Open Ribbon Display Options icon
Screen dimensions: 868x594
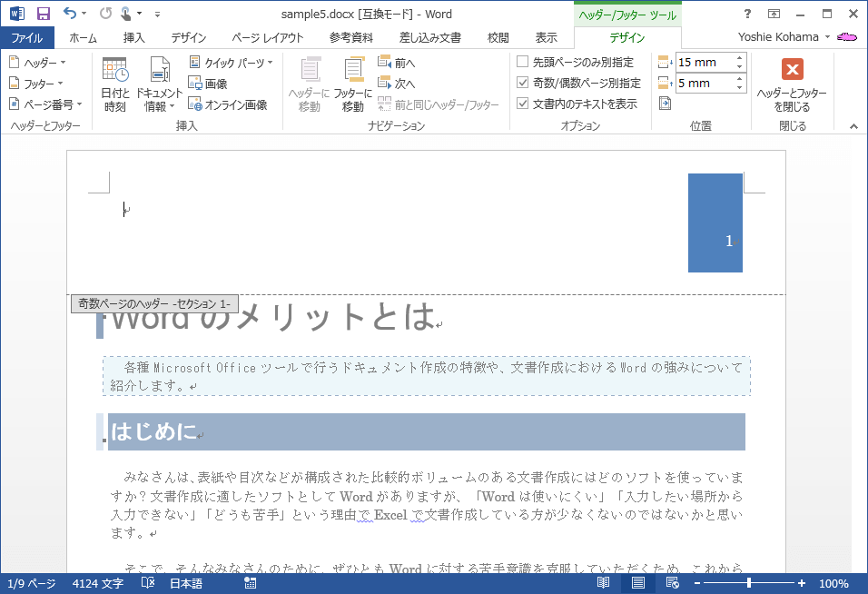click(774, 14)
